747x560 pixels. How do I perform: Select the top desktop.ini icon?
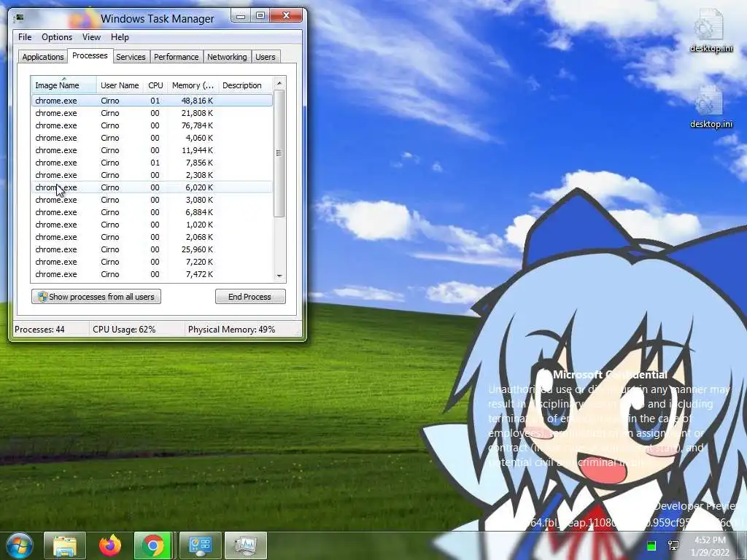[x=711, y=31]
